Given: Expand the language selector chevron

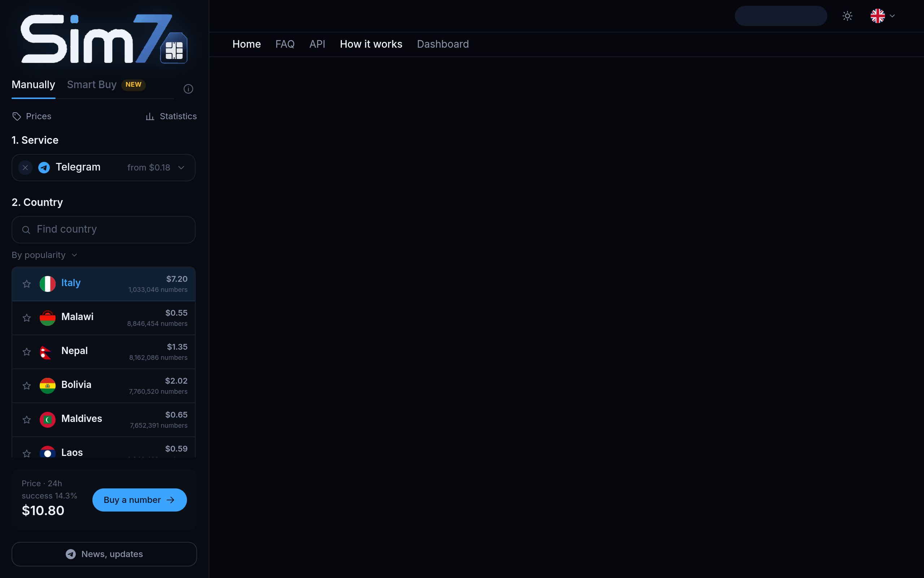Looking at the screenshot, I should [892, 16].
